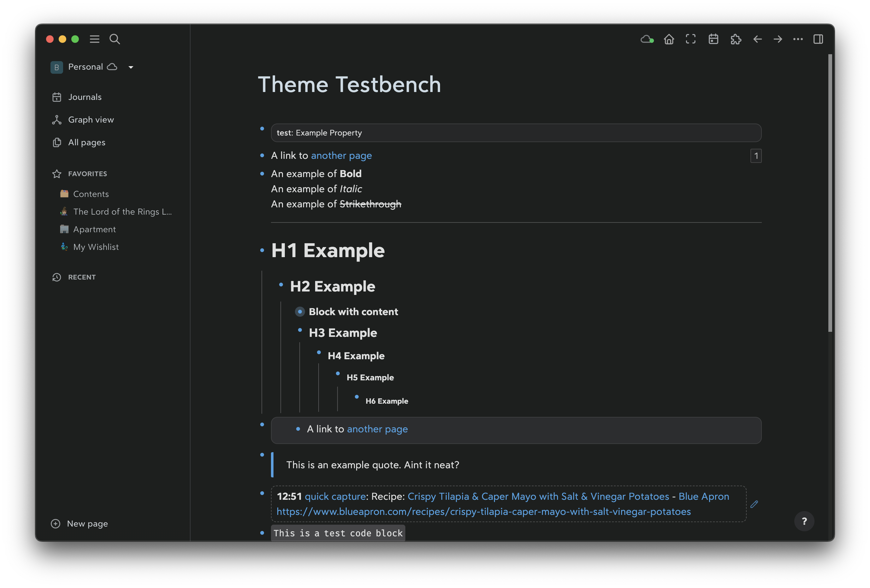This screenshot has height=588, width=870.
Task: Open Graph view in the sidebar
Action: click(91, 120)
